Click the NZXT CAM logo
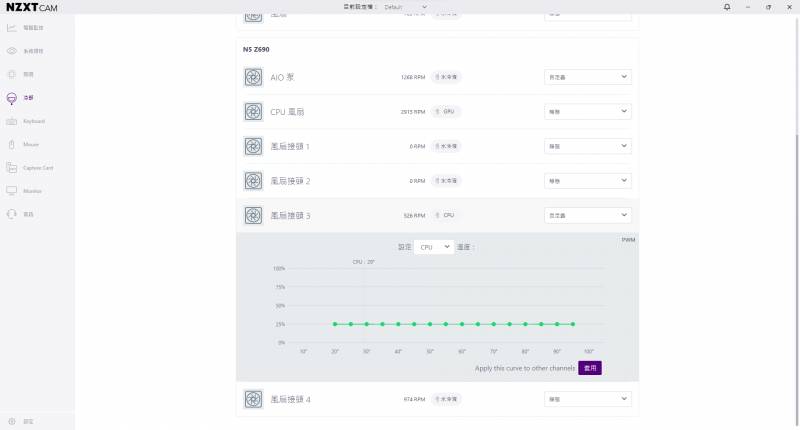Image resolution: width=800 pixels, height=430 pixels. 32,7
